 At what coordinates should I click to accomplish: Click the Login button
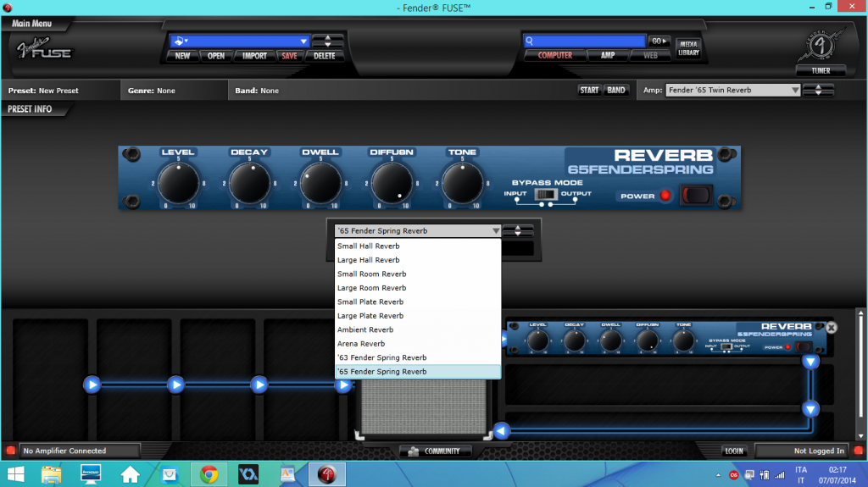coord(734,451)
